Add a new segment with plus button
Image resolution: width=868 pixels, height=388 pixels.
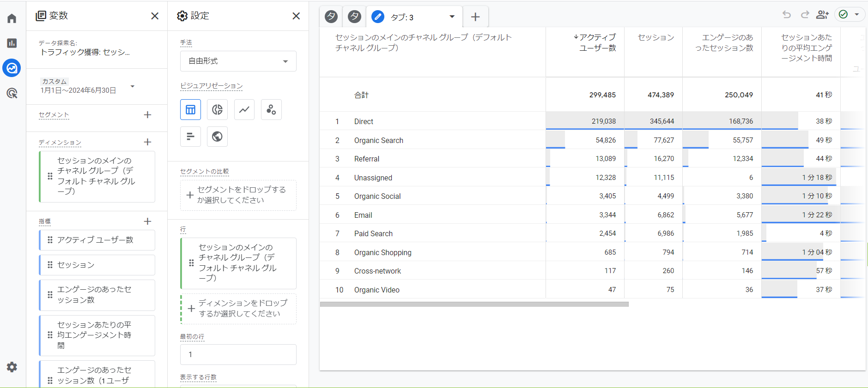147,115
